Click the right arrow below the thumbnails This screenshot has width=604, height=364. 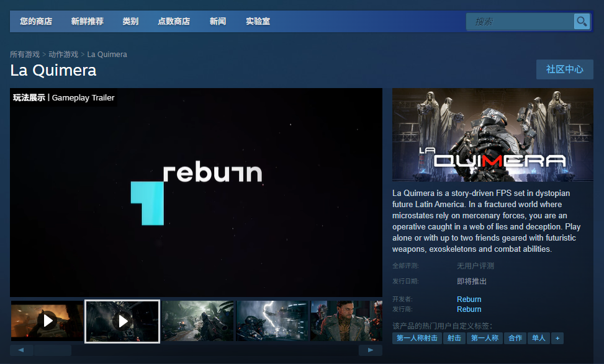click(x=371, y=350)
